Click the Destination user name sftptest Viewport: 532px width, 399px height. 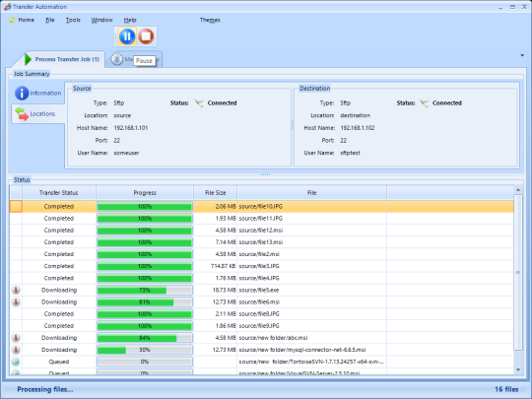(350, 153)
